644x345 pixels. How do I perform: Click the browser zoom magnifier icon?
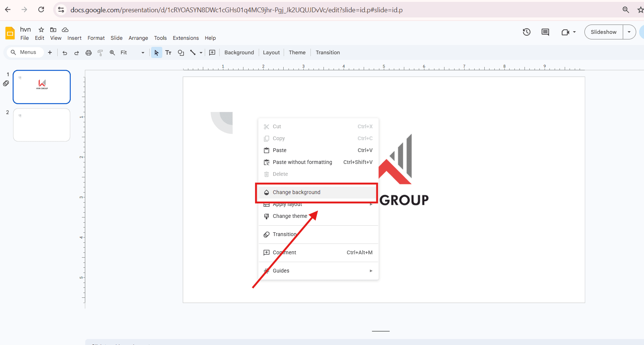(626, 10)
